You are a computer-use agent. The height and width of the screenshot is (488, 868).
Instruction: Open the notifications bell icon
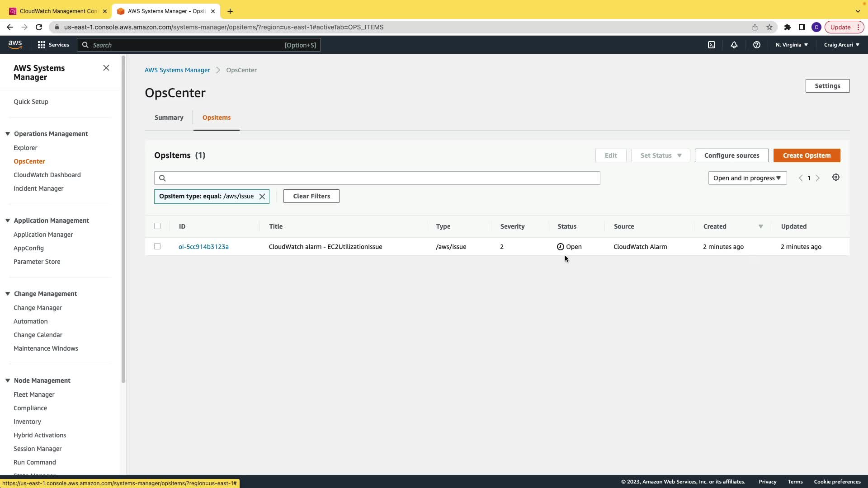[x=734, y=45]
